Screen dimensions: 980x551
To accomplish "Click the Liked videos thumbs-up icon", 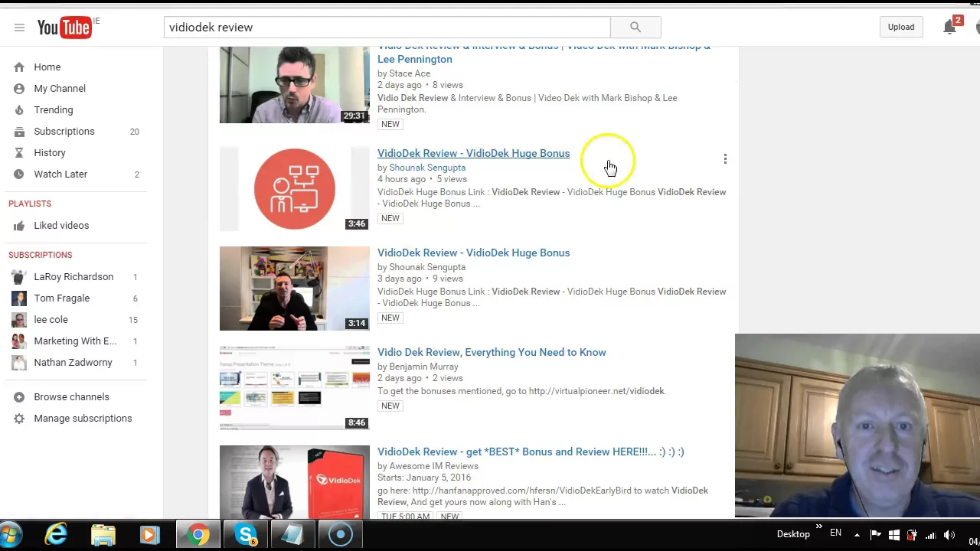I will tap(19, 226).
